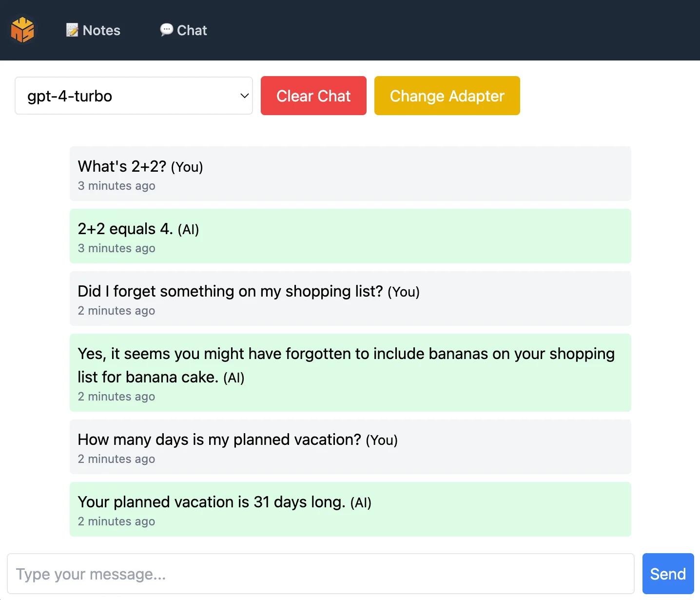Click inside the message input field
This screenshot has height=600, width=700.
(320, 574)
